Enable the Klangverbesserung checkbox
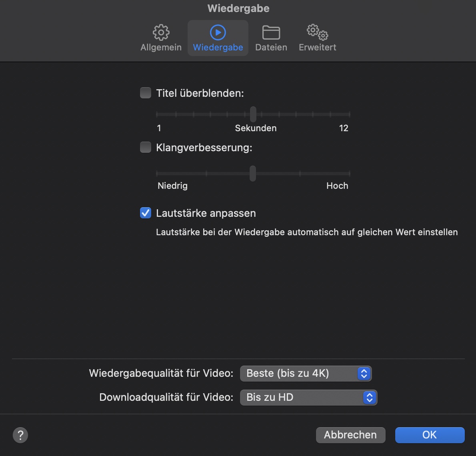Image resolution: width=476 pixels, height=456 pixels. click(146, 147)
